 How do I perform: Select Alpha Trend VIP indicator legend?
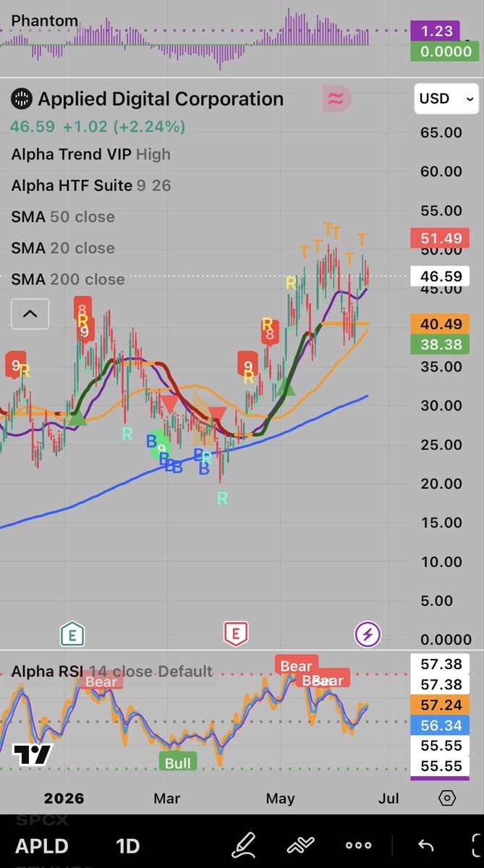point(91,154)
